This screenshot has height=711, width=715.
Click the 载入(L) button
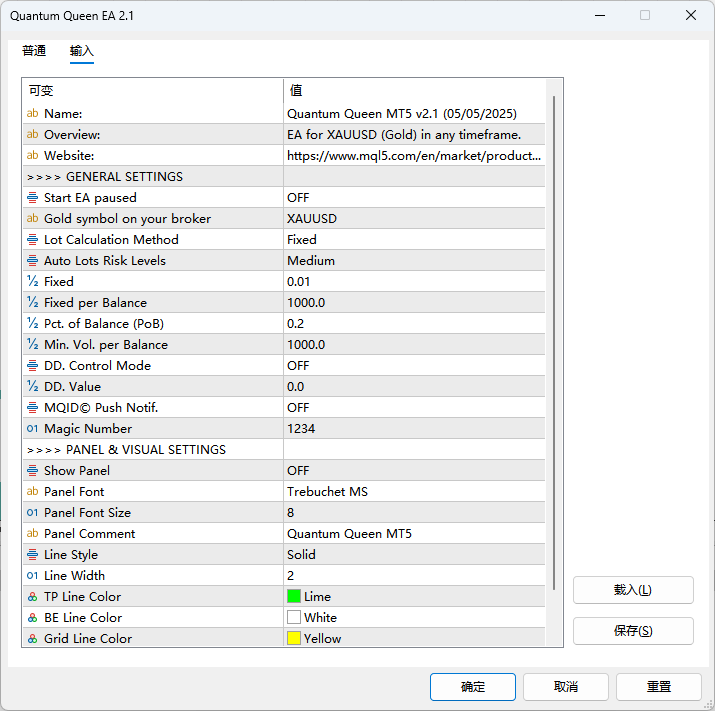[x=632, y=590]
